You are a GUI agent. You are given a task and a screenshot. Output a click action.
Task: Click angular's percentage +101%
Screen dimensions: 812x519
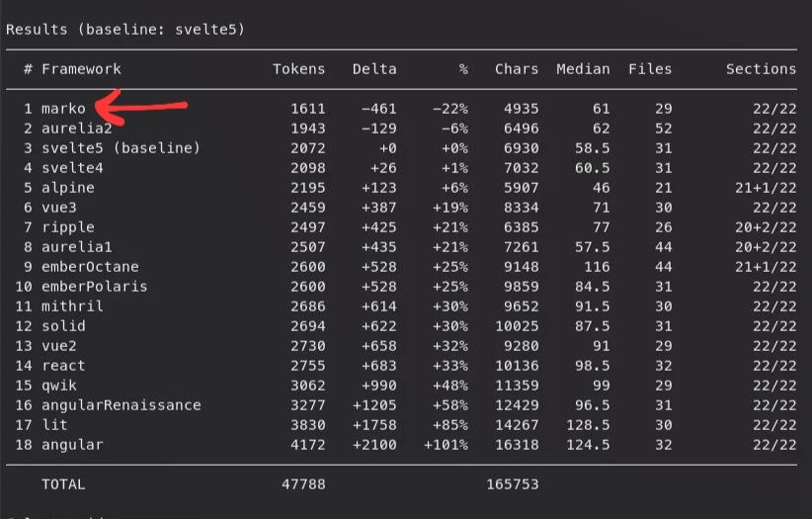tap(446, 444)
